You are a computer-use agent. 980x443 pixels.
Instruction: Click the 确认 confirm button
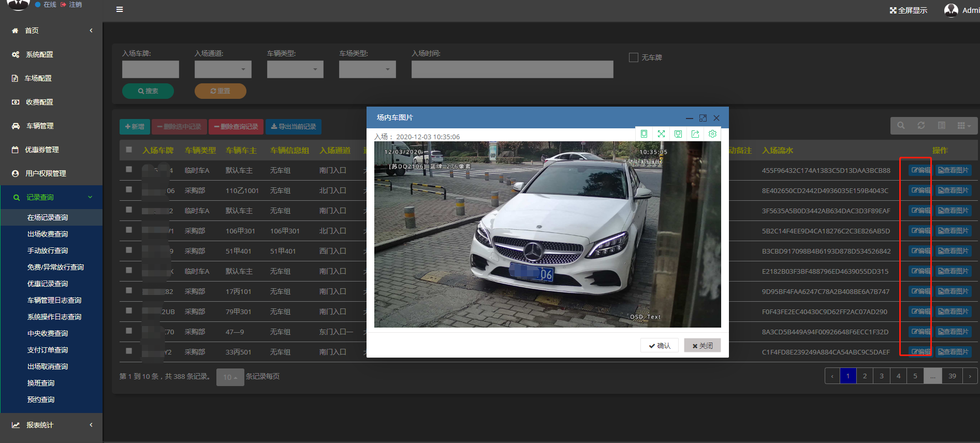point(660,346)
